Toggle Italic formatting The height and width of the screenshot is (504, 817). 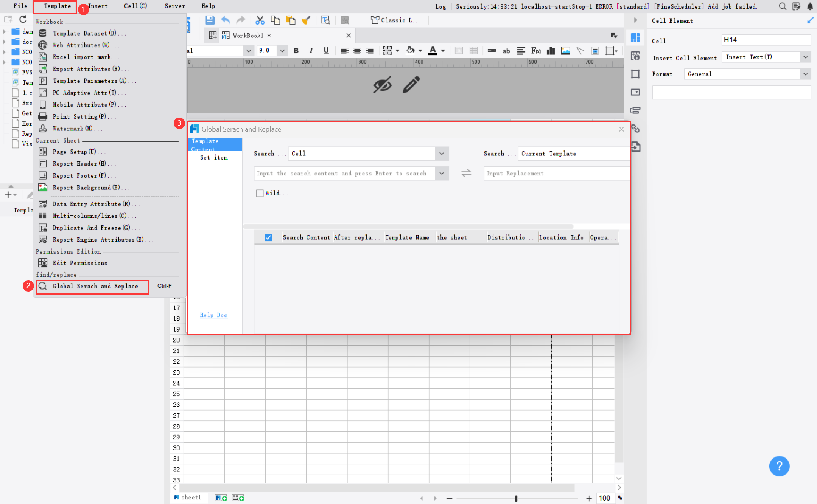[311, 51]
